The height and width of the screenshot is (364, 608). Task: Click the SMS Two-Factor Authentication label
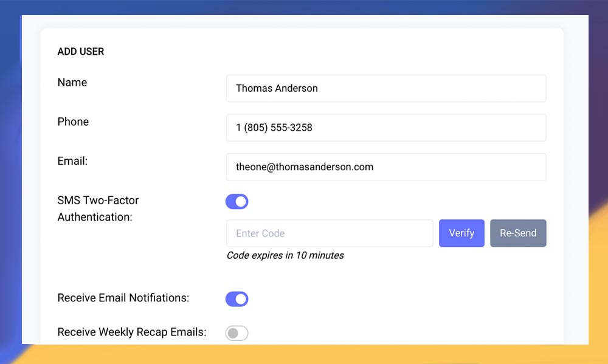(x=98, y=208)
